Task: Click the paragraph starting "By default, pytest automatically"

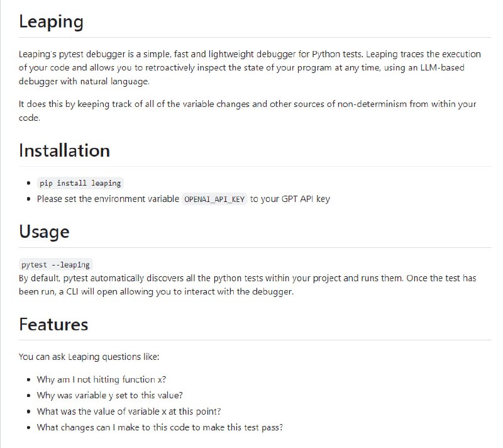Action: [x=249, y=285]
